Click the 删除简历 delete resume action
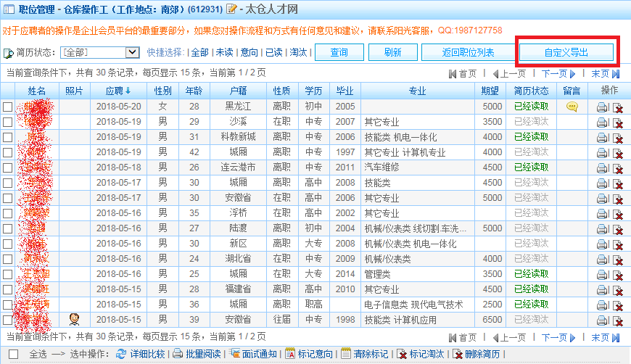The height and width of the screenshot is (364, 631). pos(476,354)
